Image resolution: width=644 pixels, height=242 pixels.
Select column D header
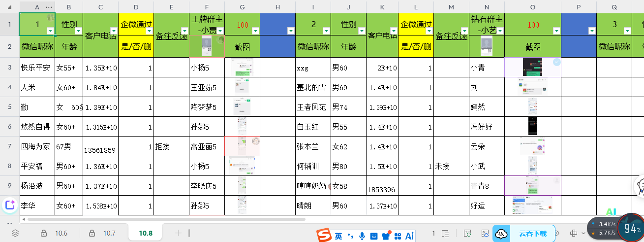[136, 7]
